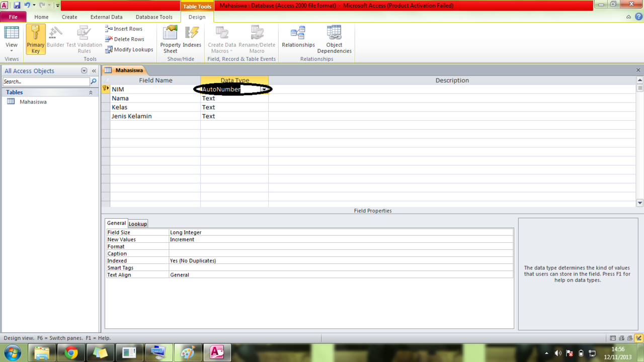Open the File tab

click(13, 17)
